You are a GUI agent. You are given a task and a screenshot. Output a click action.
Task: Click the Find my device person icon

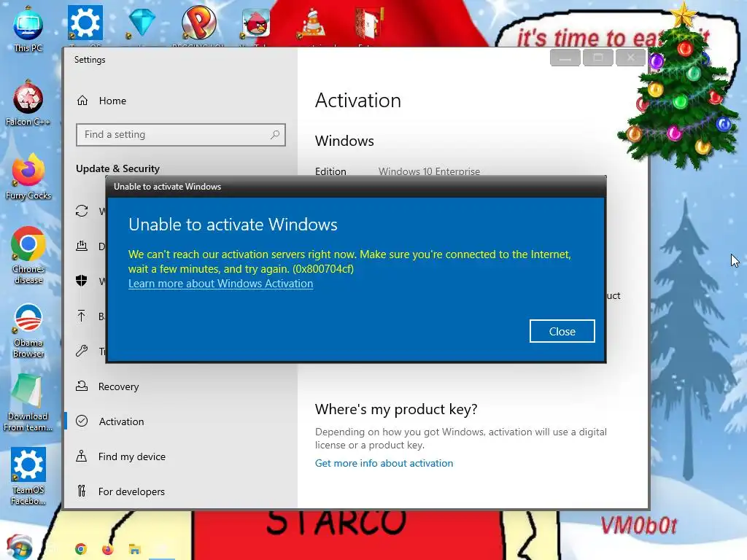pos(82,456)
